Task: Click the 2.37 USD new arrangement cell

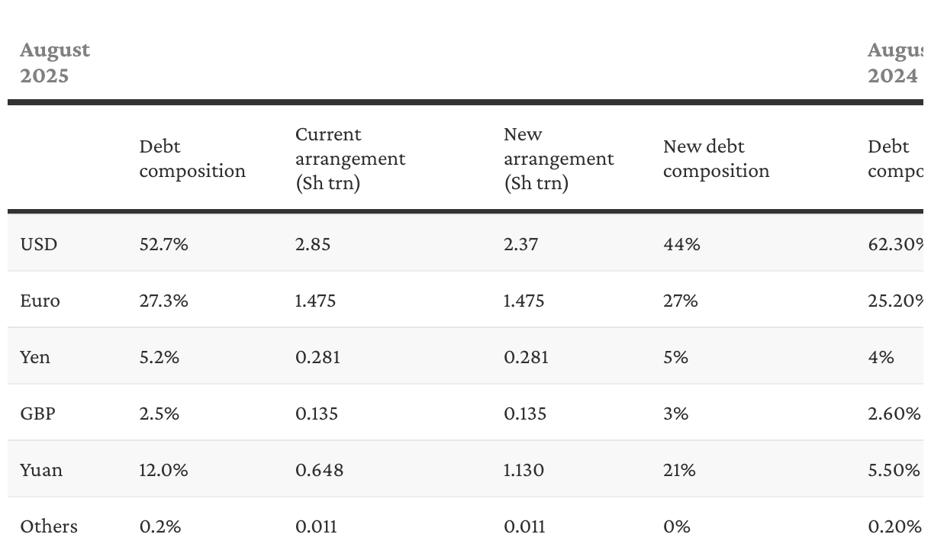Action: tap(521, 244)
